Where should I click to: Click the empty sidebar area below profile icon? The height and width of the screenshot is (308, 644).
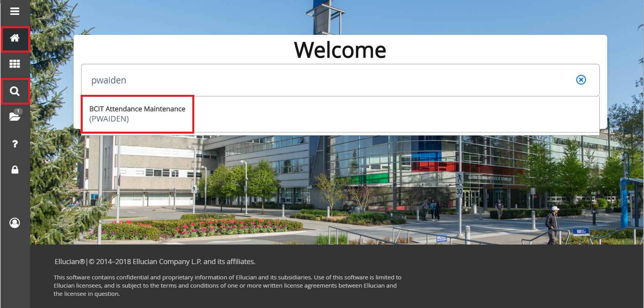click(x=15, y=266)
